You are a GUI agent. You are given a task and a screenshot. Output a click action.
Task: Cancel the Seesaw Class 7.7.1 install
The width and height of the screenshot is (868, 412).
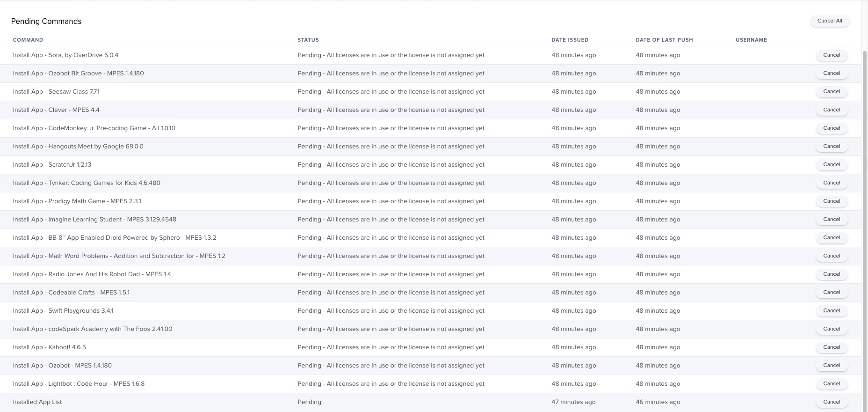point(832,92)
